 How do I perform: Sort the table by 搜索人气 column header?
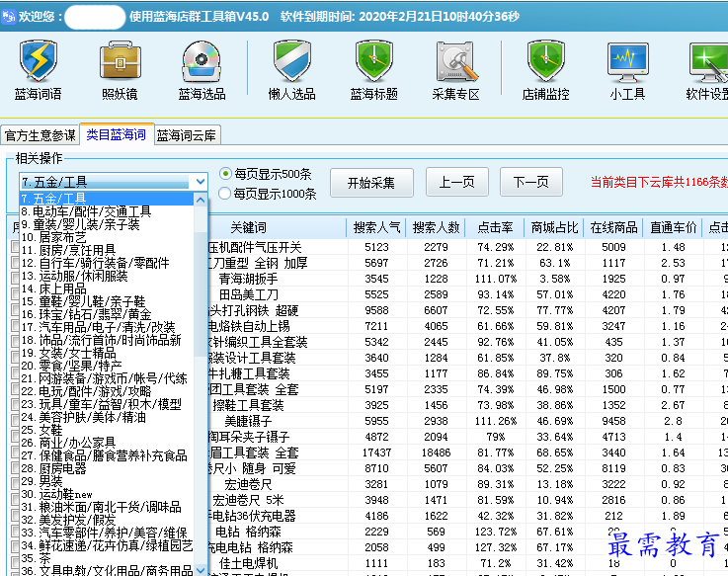(375, 227)
